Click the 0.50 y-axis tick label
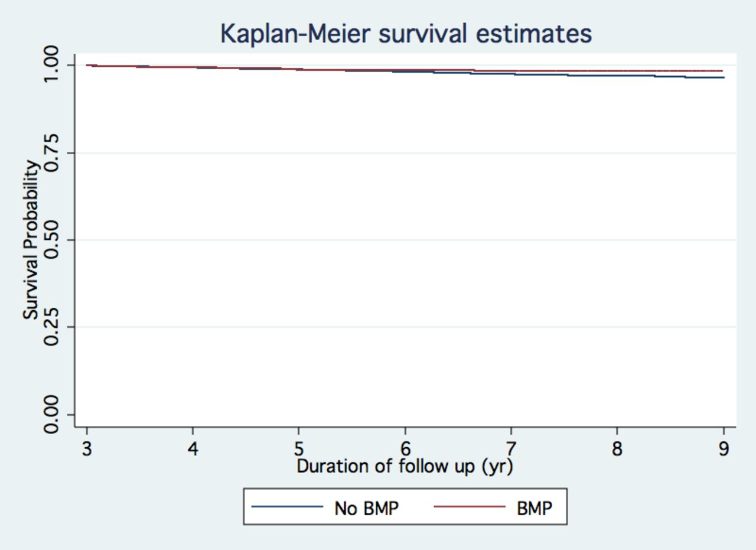 pos(52,240)
